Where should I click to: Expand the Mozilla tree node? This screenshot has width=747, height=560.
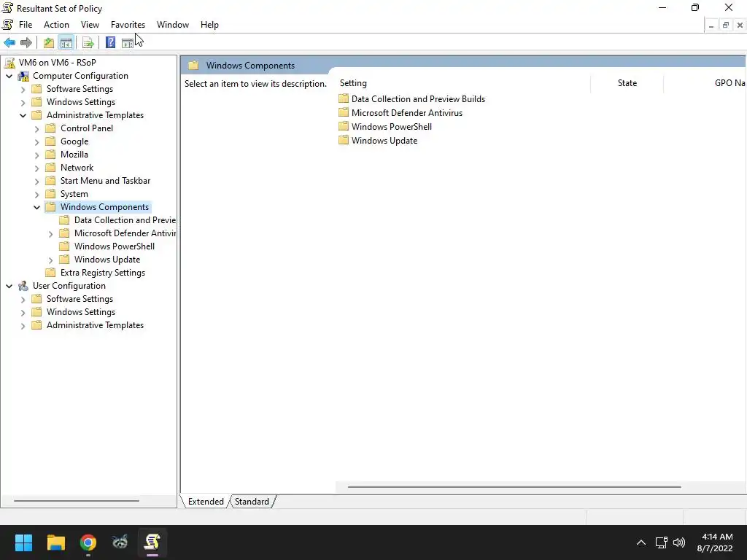click(x=36, y=155)
